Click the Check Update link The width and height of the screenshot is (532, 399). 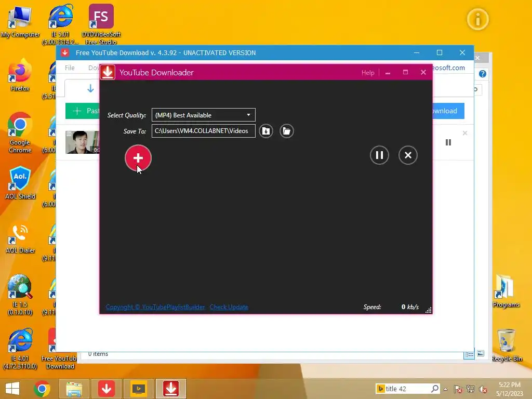tap(229, 307)
